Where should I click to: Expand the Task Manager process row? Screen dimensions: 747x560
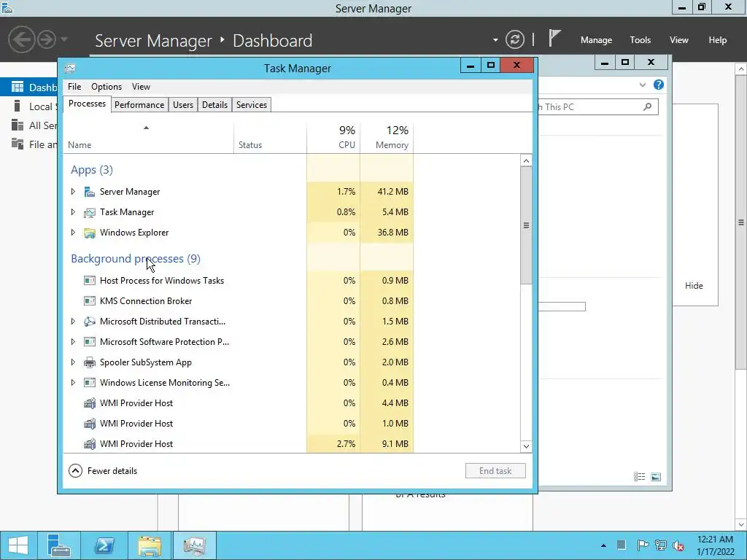(73, 212)
